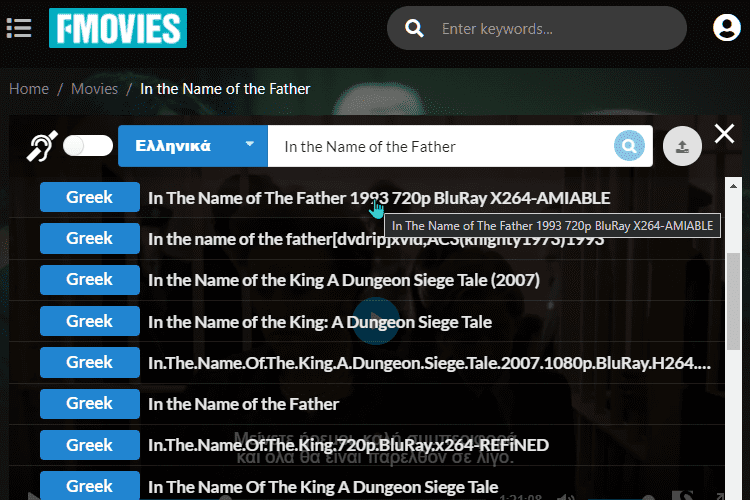Image resolution: width=750 pixels, height=500 pixels.
Task: Select 720p.BluRay.x264-REFiNED subtitle
Action: click(348, 445)
